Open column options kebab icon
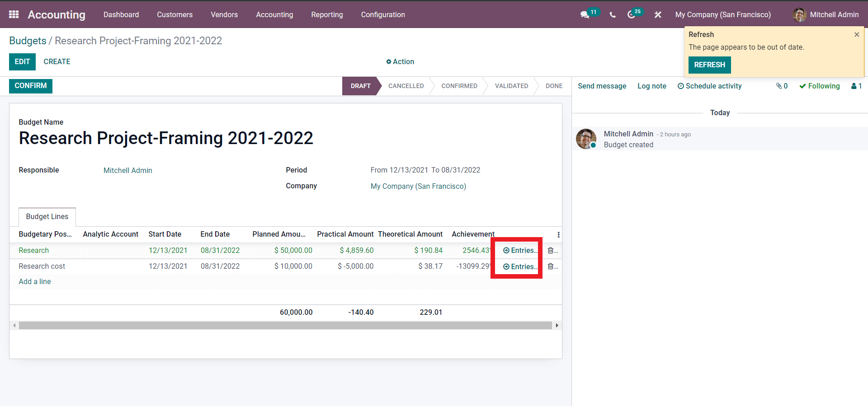 [x=558, y=234]
